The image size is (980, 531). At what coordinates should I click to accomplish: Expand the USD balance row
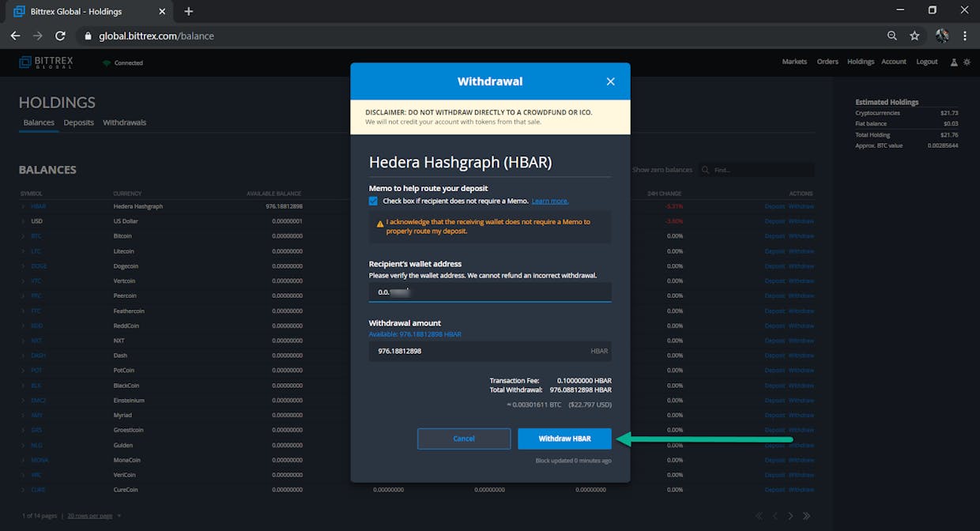(x=23, y=221)
